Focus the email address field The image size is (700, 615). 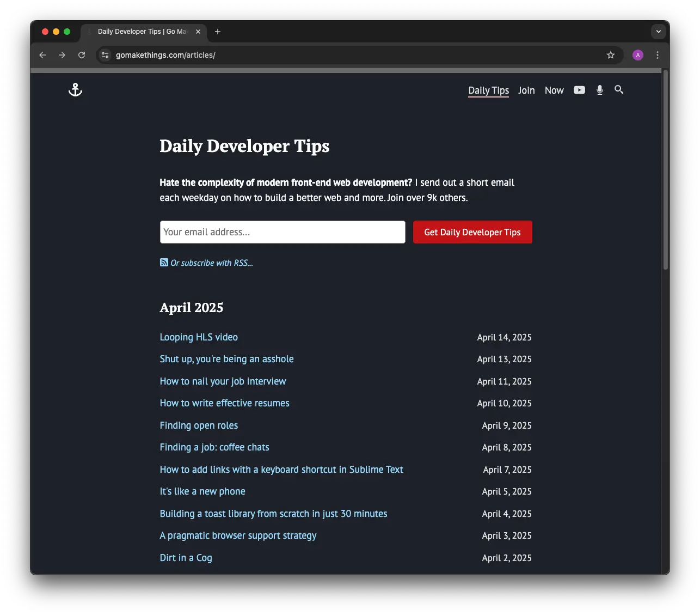pos(283,232)
